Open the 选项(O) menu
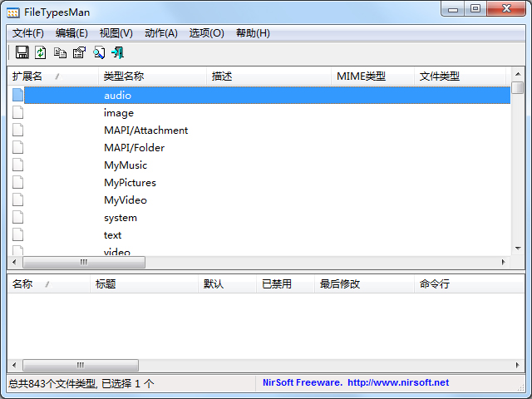The image size is (532, 399). coord(207,33)
